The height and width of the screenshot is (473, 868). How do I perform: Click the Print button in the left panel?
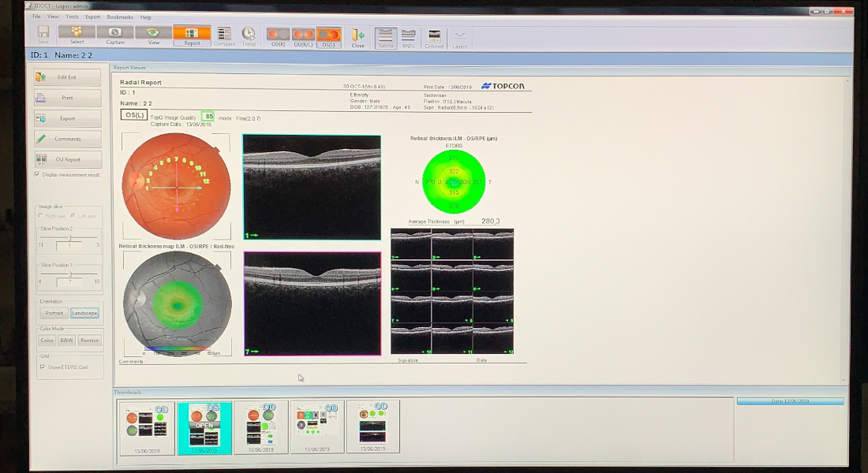[x=68, y=98]
